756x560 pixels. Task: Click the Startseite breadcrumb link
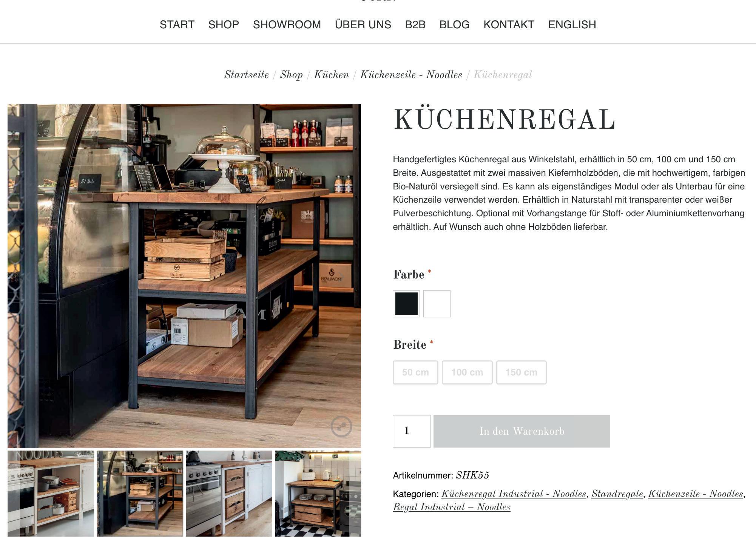coord(247,75)
